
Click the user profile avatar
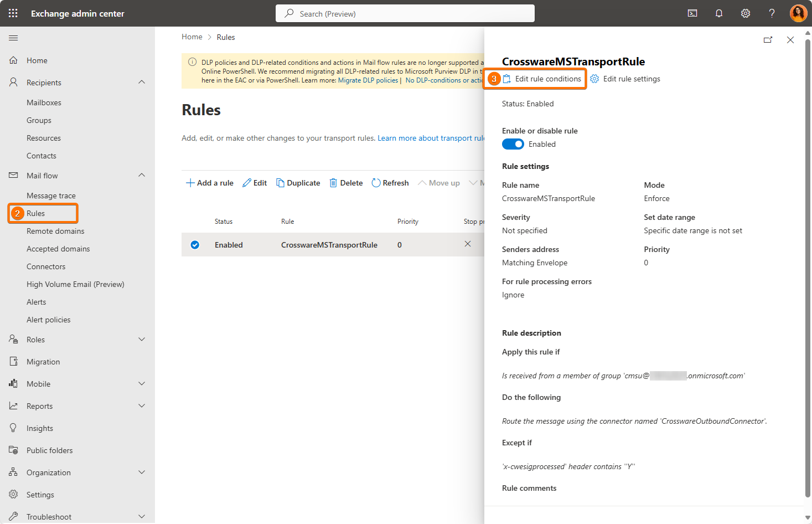click(798, 13)
